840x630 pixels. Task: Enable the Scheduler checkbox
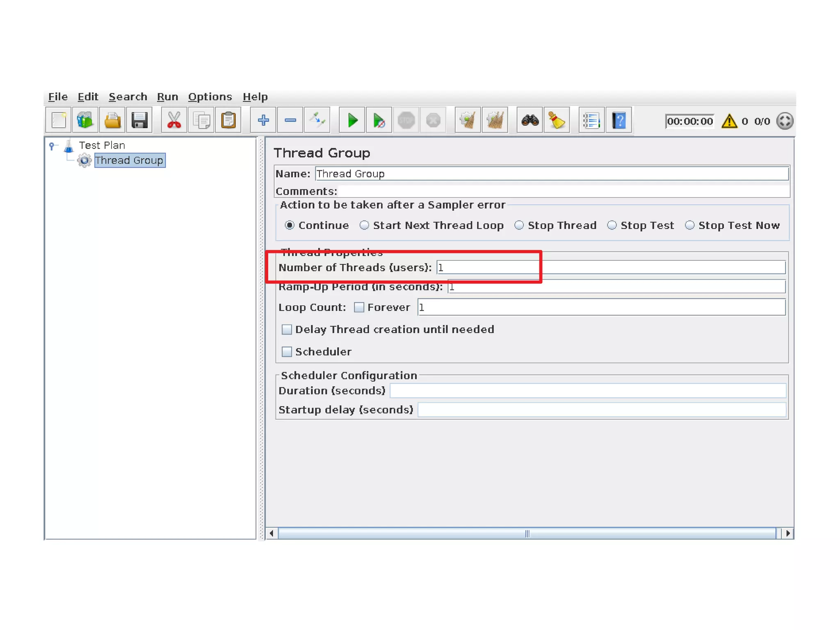tap(287, 352)
